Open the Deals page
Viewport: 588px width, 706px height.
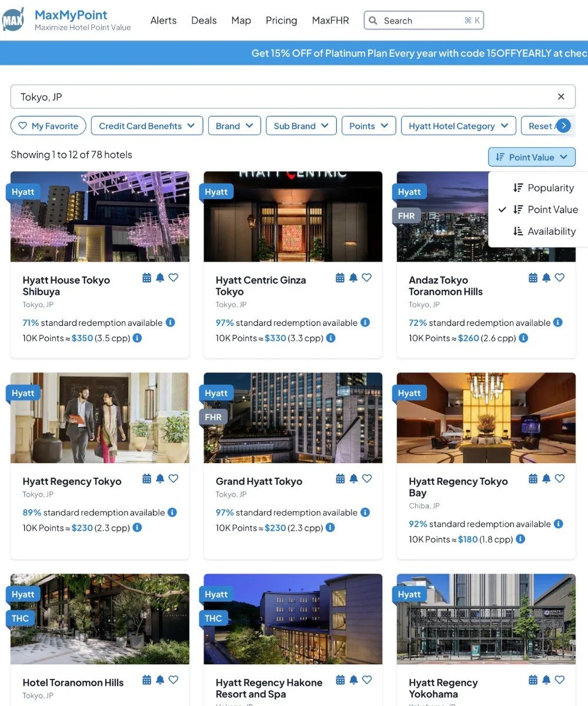204,21
